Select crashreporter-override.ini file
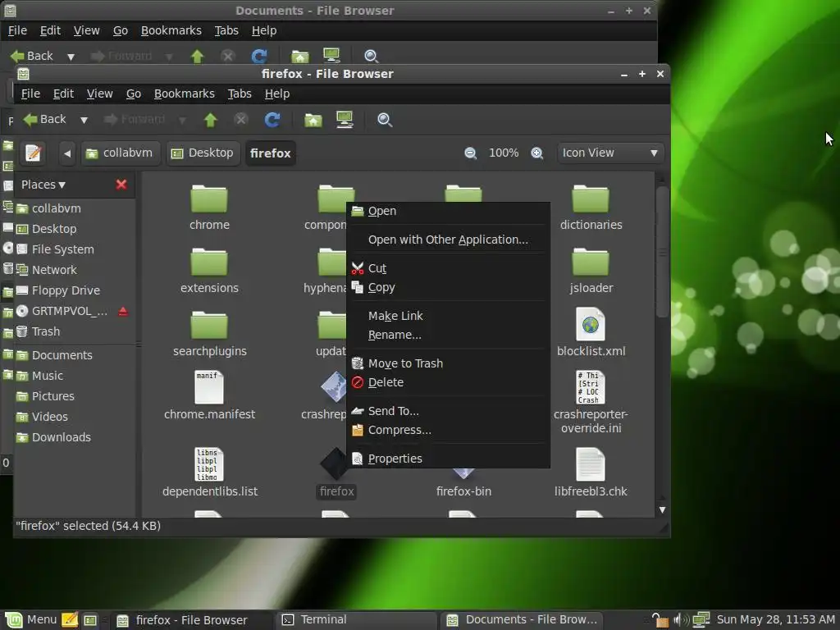 [x=591, y=403]
